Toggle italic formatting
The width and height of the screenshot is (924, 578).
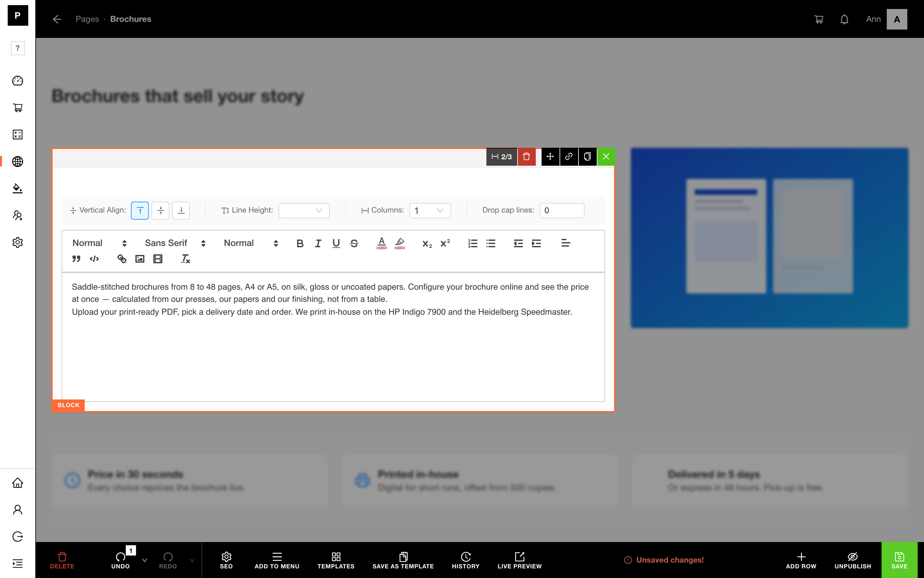click(x=318, y=243)
